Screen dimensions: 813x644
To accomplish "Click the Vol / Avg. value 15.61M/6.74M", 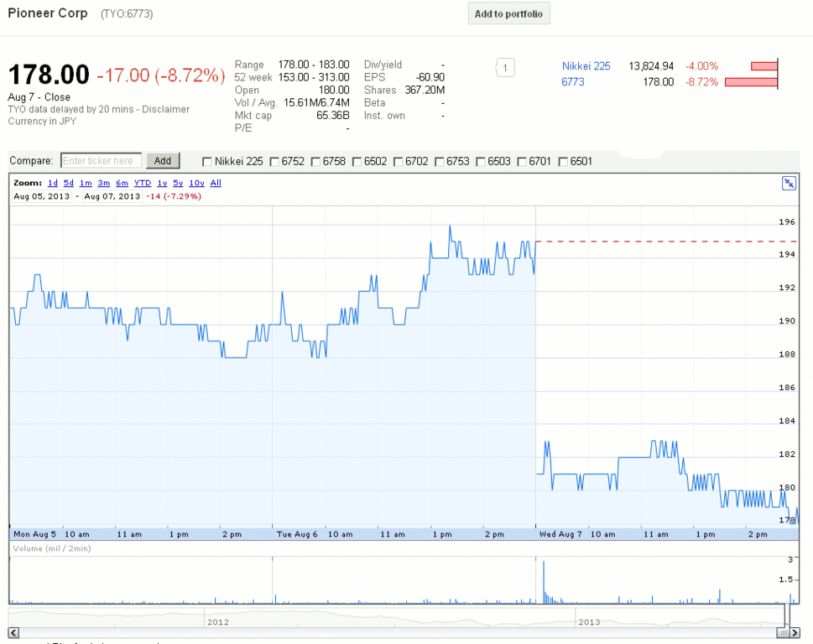I will pos(316,102).
